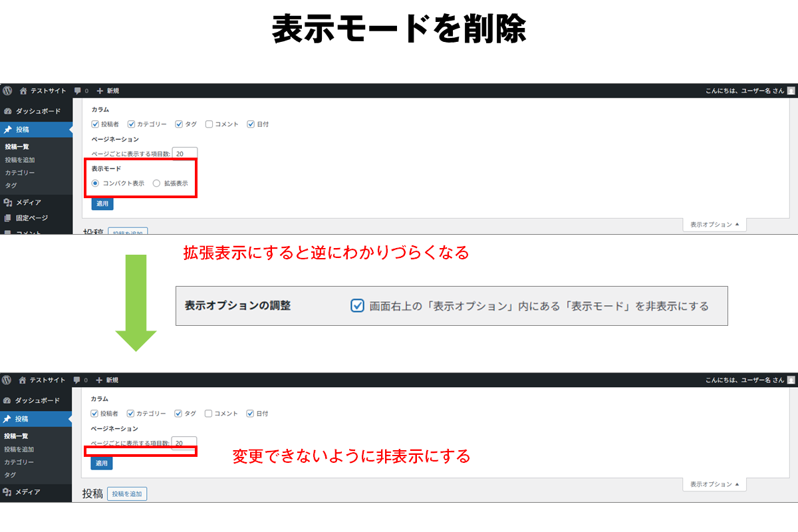Image resolution: width=798 pixels, height=532 pixels.
Task: Open comments bubble icon in upper screenshot's admin bar
Action: (78, 90)
